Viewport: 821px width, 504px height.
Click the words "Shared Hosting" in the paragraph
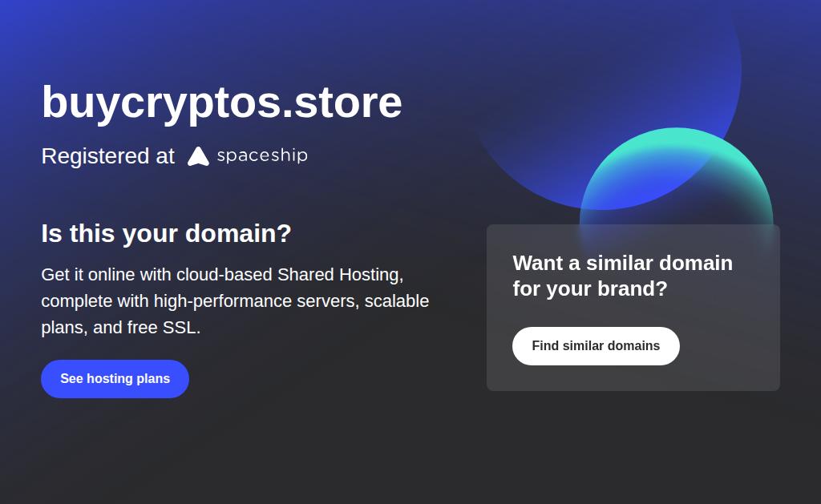(340, 275)
